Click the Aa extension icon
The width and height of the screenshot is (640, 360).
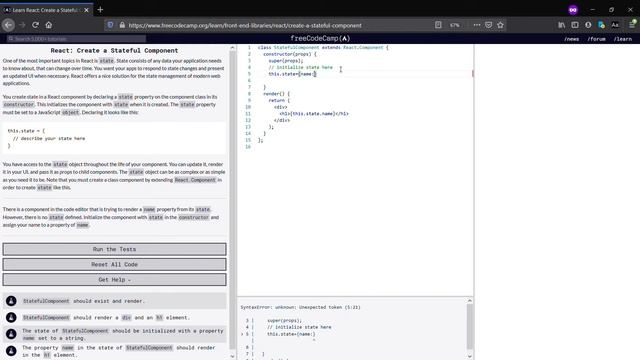[x=615, y=25]
